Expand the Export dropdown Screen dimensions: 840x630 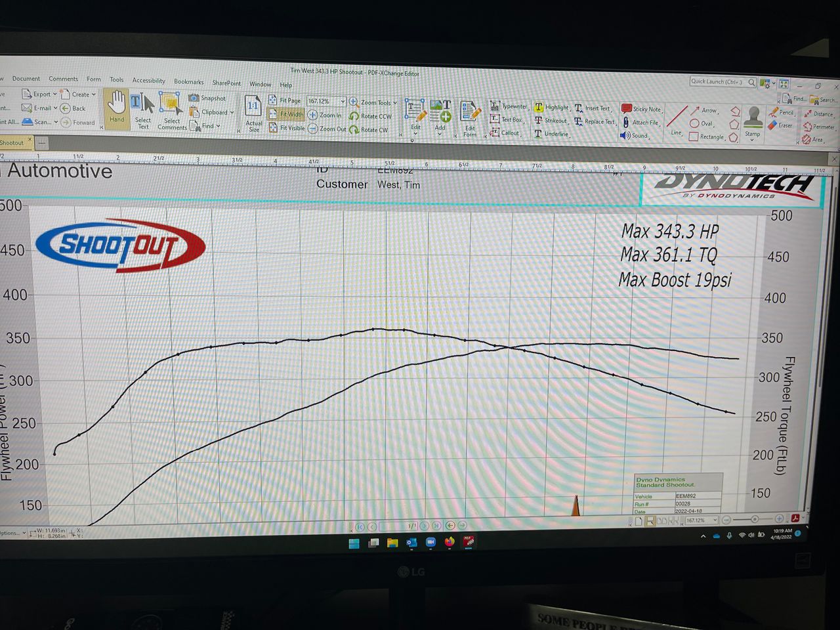(54, 94)
